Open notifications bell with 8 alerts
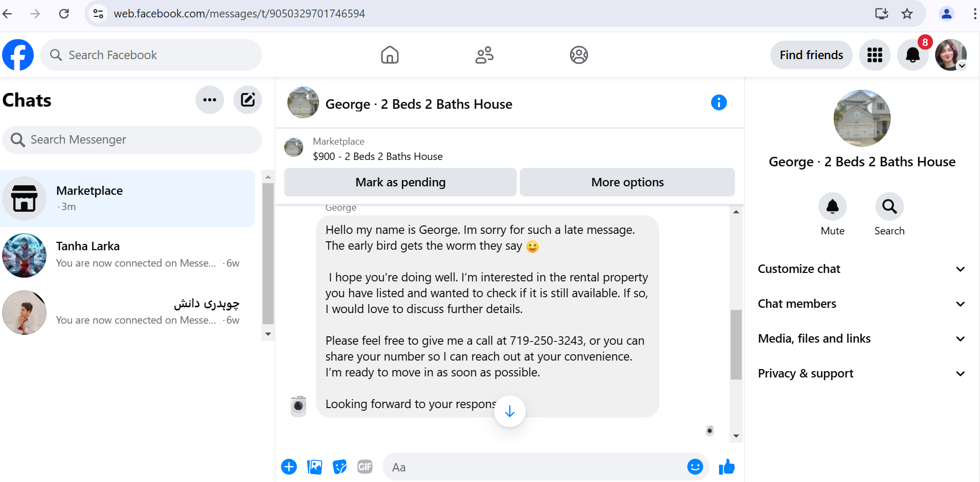The width and height of the screenshot is (980, 482). coord(913,55)
